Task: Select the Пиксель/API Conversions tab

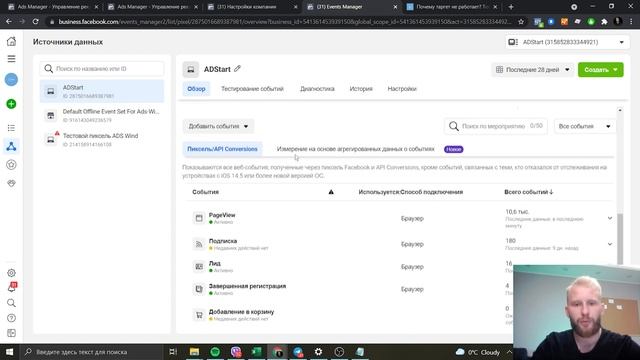Action: pos(222,149)
